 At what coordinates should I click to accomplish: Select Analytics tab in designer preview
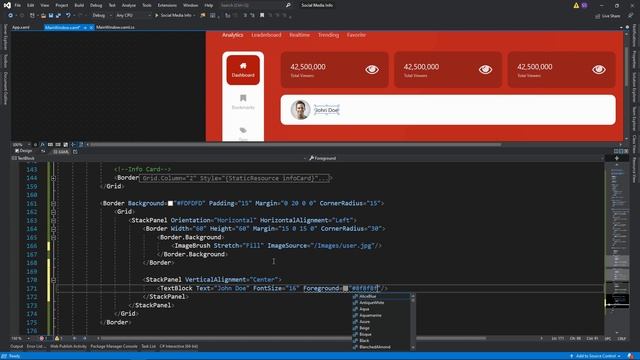[x=233, y=35]
